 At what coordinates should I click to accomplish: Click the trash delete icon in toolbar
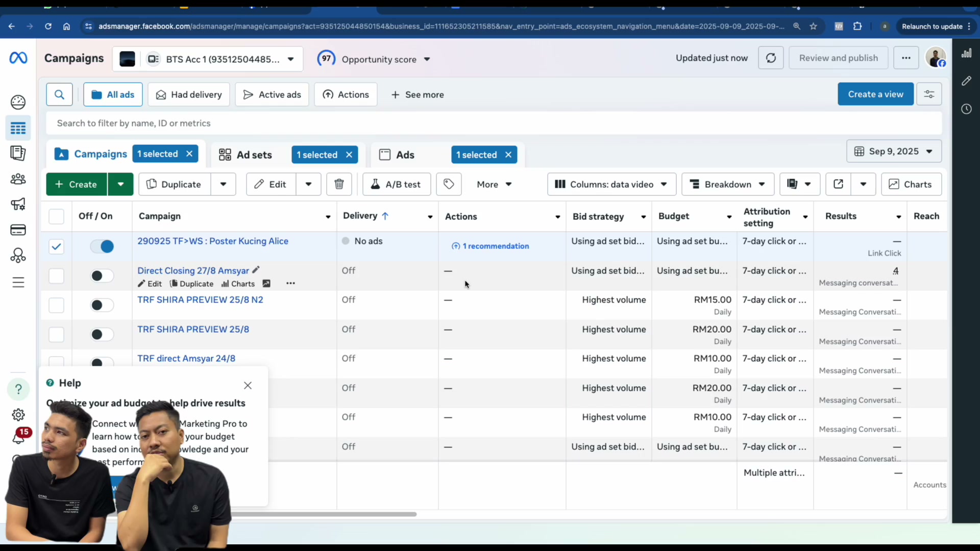point(339,184)
